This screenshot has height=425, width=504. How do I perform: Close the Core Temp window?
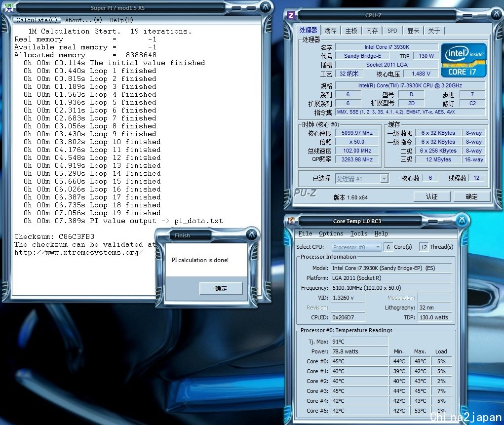tap(462, 220)
